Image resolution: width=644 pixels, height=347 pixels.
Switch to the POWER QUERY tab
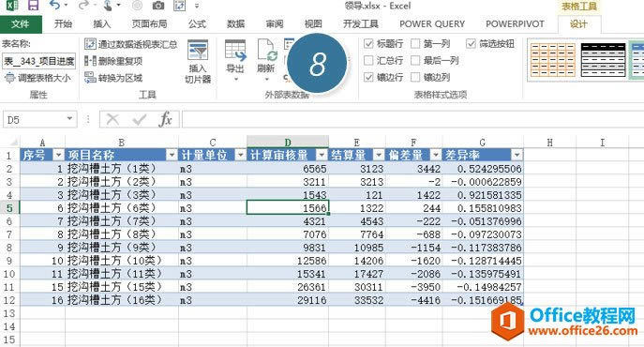point(432,24)
